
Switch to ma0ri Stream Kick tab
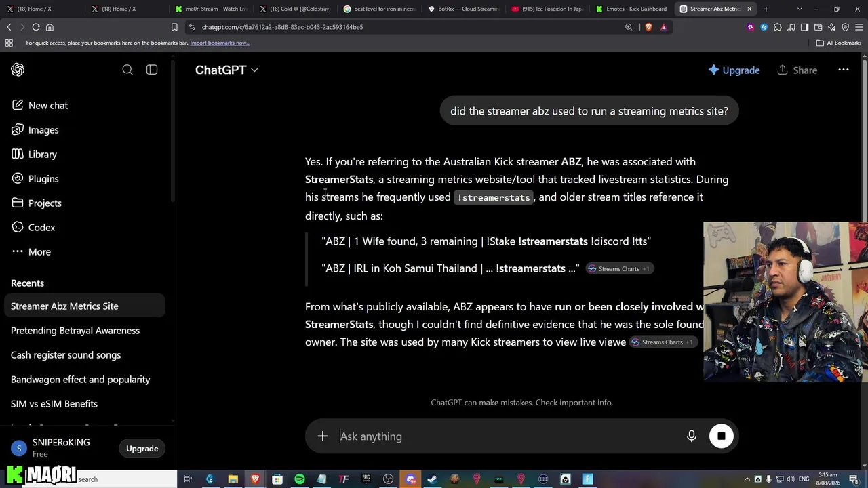coord(211,9)
